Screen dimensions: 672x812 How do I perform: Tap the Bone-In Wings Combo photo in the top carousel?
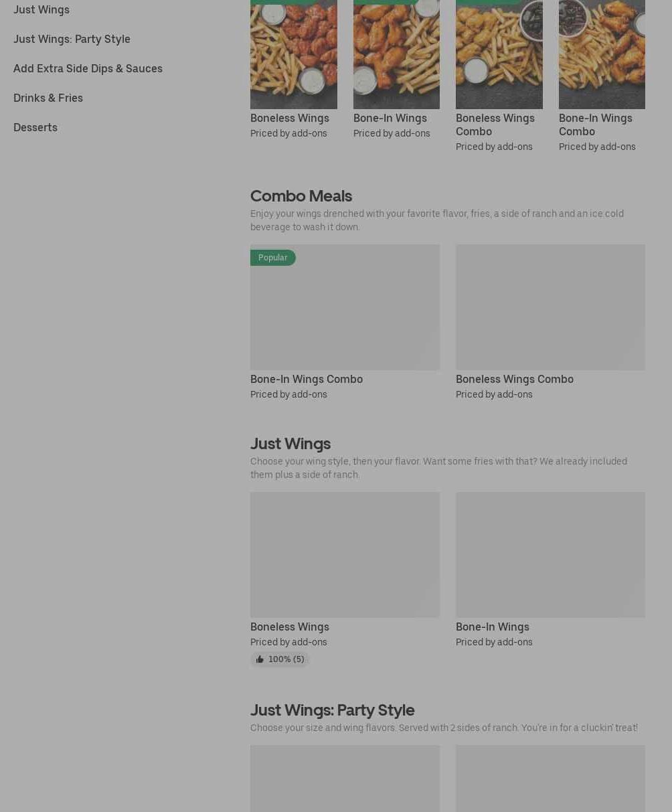(x=602, y=54)
